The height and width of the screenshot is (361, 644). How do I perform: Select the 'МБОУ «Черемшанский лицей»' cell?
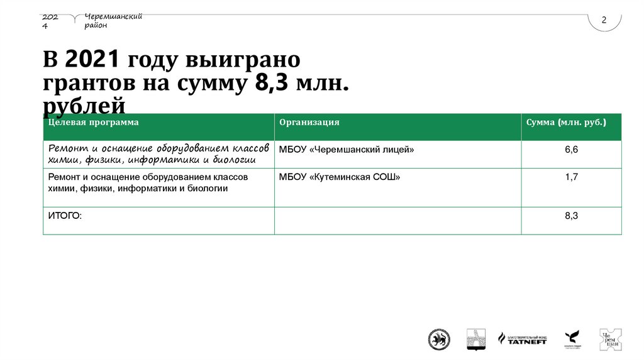397,155
